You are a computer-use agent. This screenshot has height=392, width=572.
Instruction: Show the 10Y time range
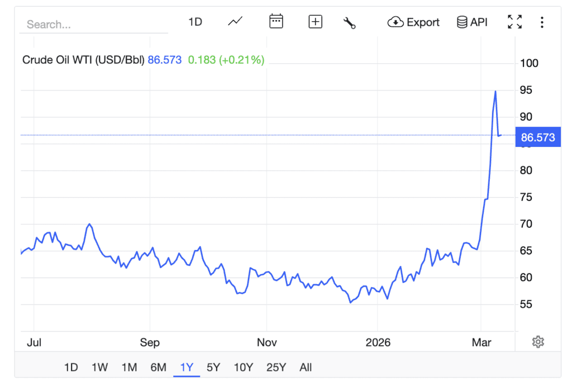[244, 367]
